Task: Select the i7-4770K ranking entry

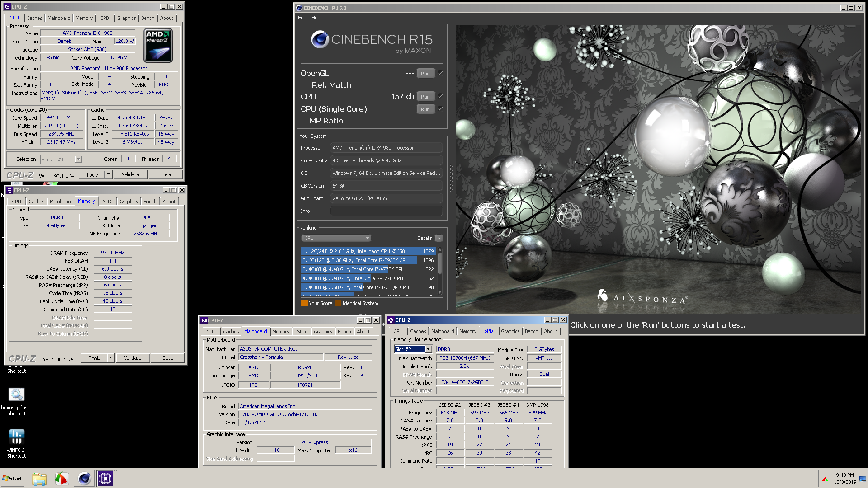Action: pyautogui.click(x=368, y=269)
